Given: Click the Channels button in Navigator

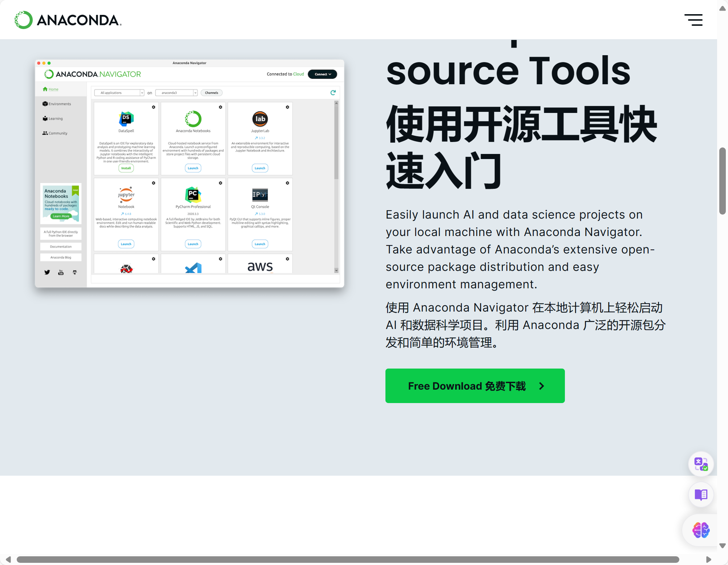Looking at the screenshot, I should [x=211, y=93].
